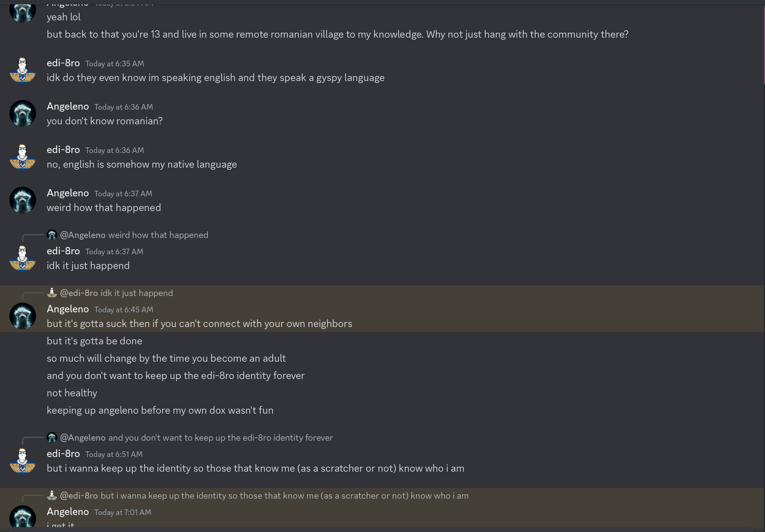The height and width of the screenshot is (532, 765).
Task: Click edi-8ro's avatar beside "idk it just happend" message
Action: (x=22, y=258)
